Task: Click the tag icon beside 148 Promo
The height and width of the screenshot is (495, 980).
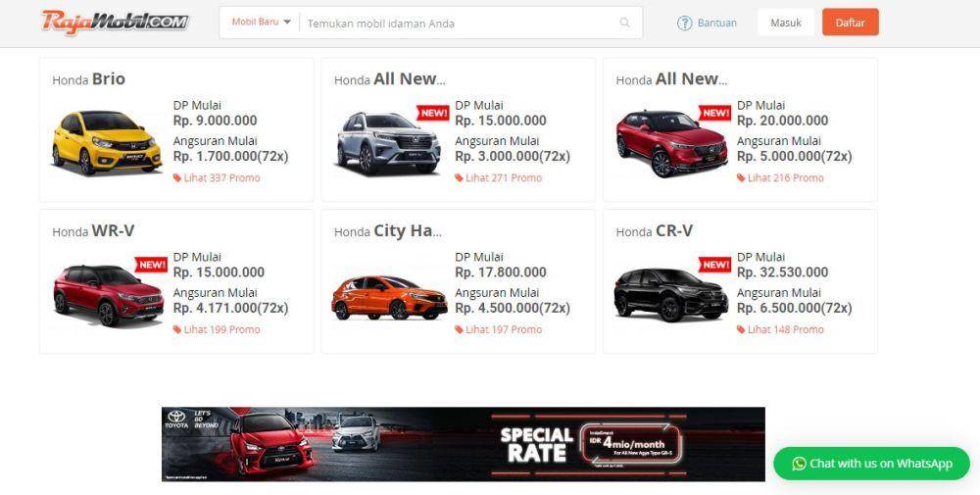Action: pos(741,330)
